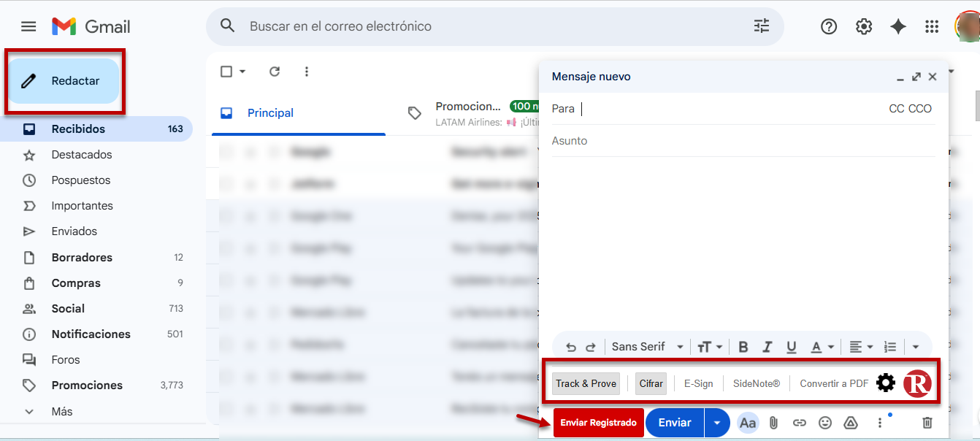Click the attach files paperclip icon
The image size is (980, 441).
tap(773, 423)
